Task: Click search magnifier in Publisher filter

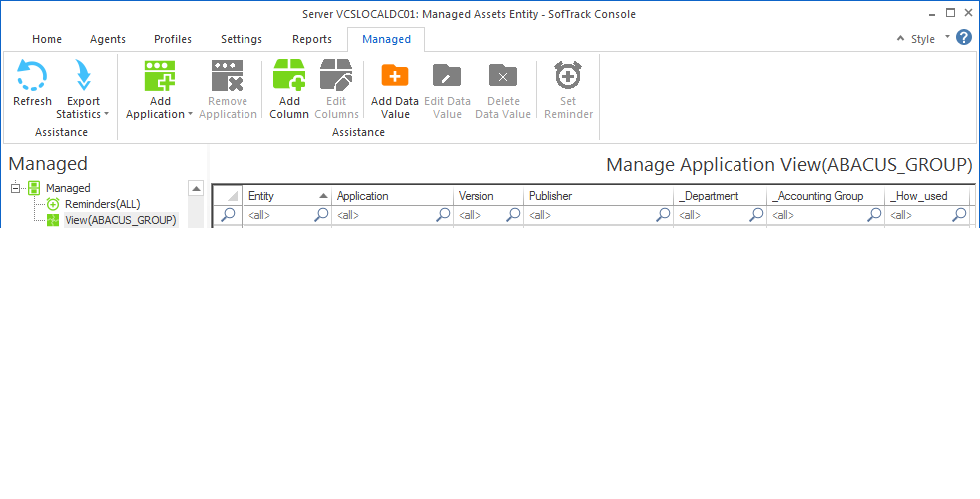Action: tap(663, 215)
